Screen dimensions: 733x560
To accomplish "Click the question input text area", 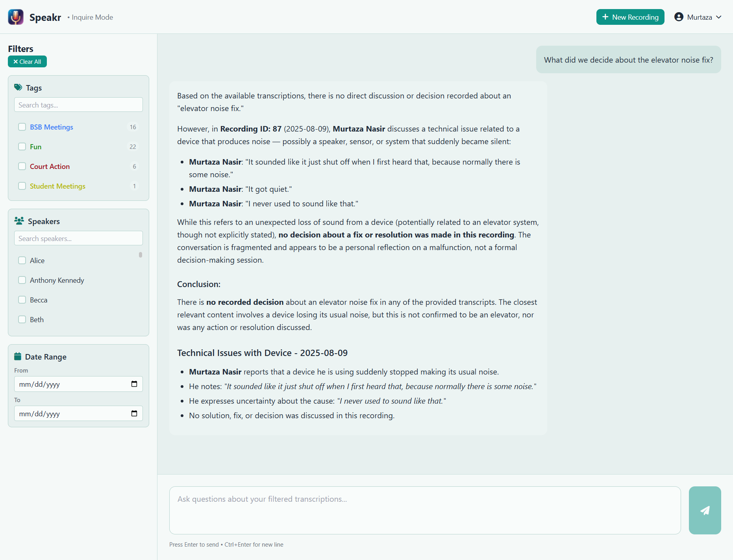I will (425, 510).
